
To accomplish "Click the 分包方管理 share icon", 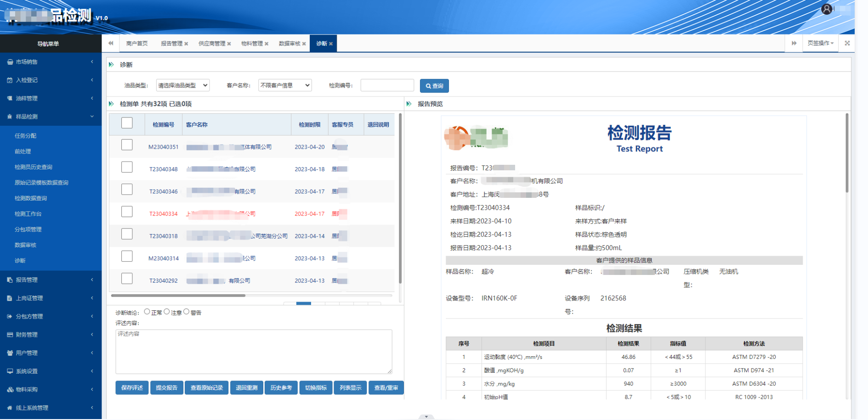I will [x=10, y=316].
